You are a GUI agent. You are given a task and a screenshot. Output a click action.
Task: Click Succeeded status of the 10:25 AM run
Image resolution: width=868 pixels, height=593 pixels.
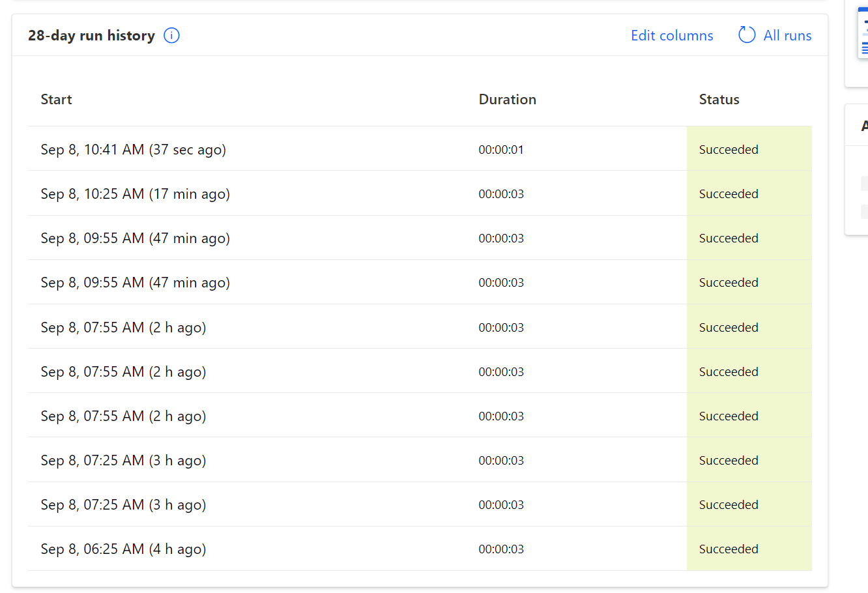click(x=729, y=194)
